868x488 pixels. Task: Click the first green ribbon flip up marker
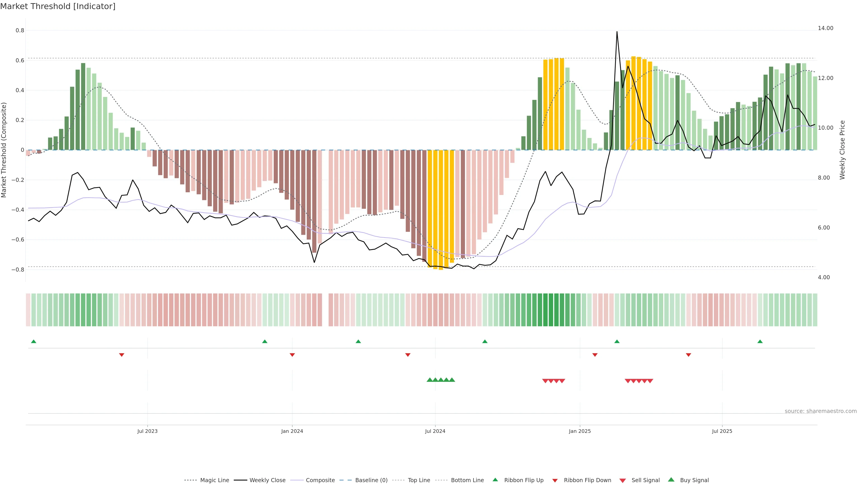(x=34, y=342)
